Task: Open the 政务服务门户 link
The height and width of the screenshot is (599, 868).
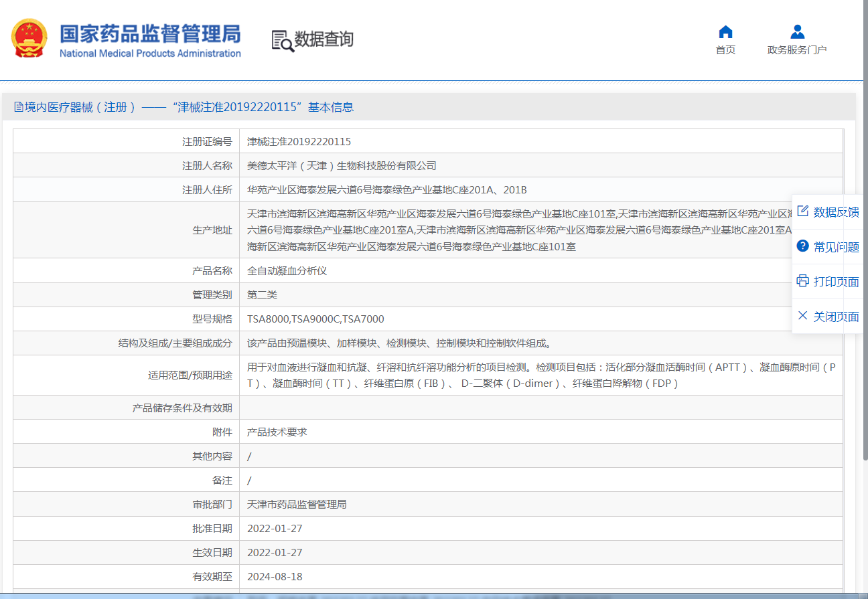Action: (x=797, y=50)
